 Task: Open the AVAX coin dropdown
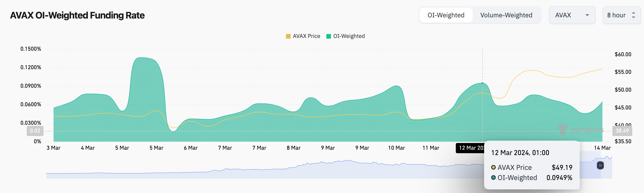click(572, 15)
